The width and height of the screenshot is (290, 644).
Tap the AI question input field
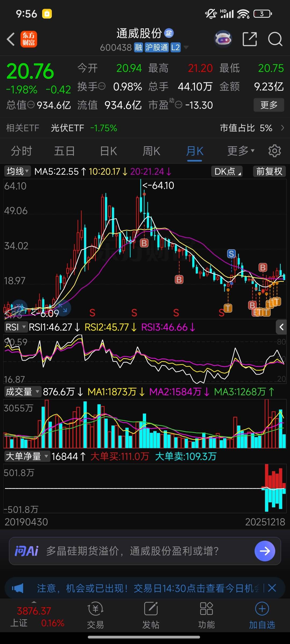(145, 551)
